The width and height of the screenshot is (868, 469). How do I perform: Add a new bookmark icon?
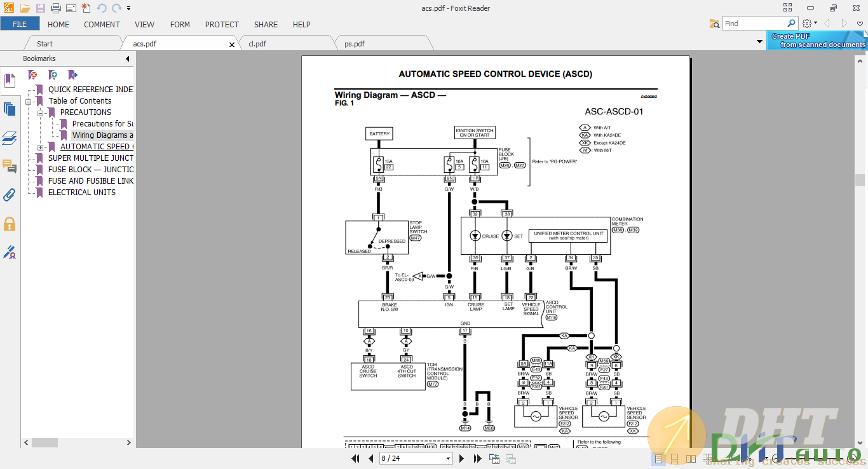pyautogui.click(x=53, y=75)
